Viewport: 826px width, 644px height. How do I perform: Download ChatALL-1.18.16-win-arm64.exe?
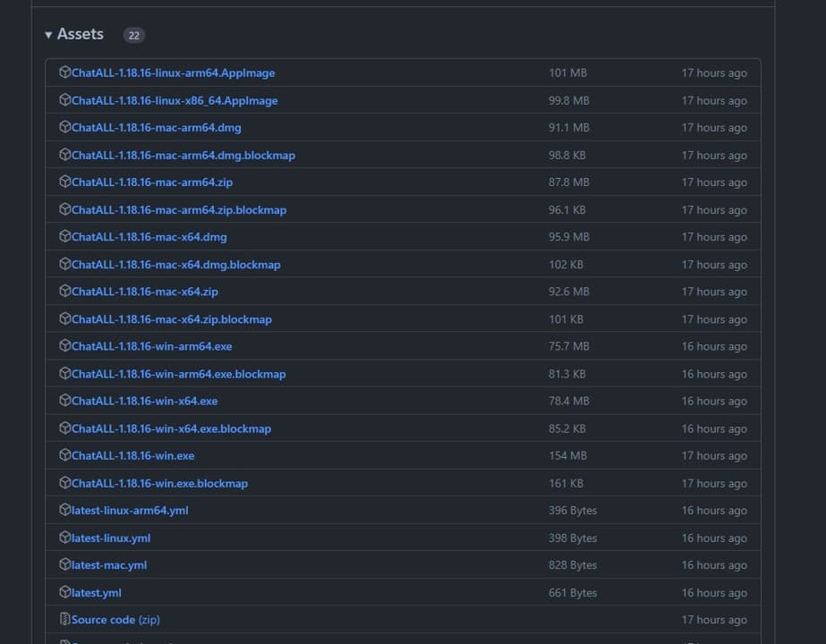tap(152, 346)
